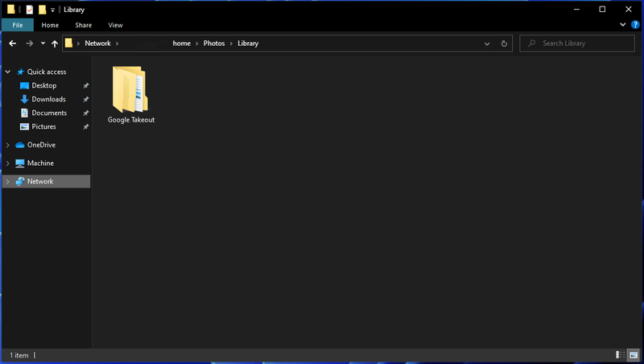
Task: Open the View ribbon tab
Action: (115, 25)
